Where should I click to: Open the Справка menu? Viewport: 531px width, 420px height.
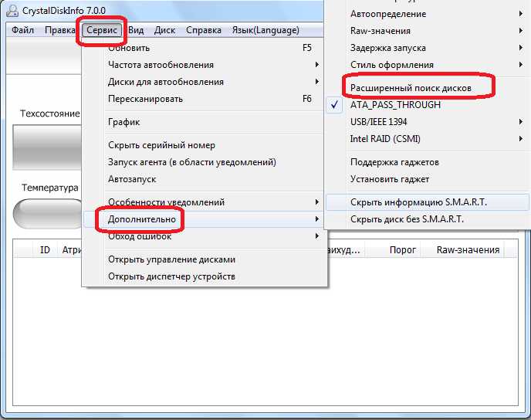[204, 30]
